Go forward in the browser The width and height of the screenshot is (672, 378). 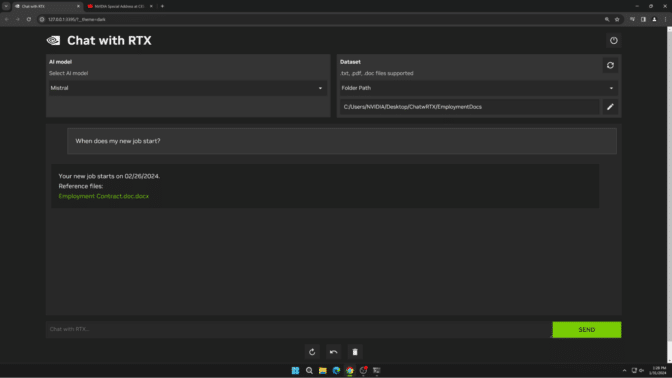point(18,19)
